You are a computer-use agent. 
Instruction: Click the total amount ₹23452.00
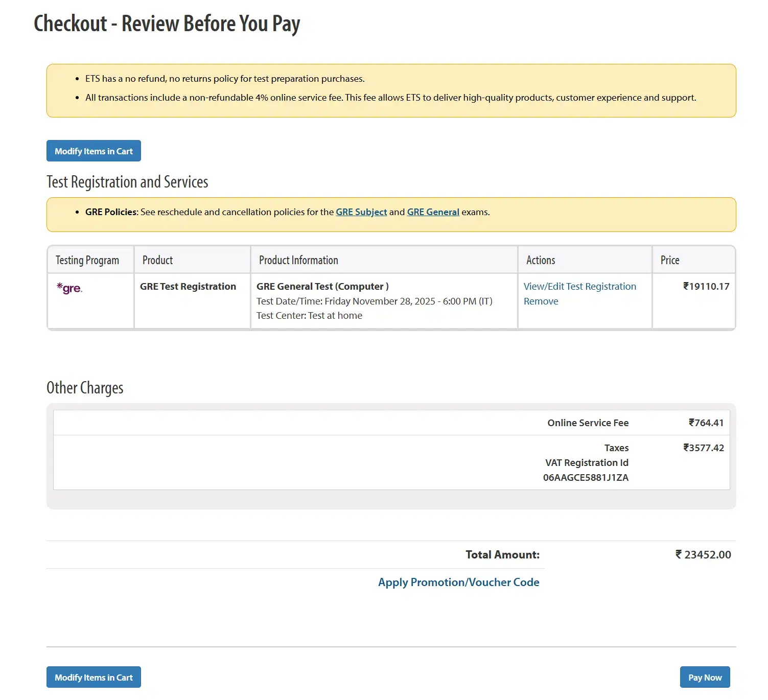(703, 555)
